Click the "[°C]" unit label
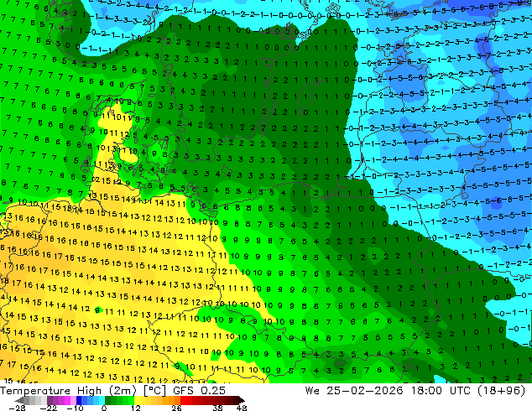 [x=154, y=391]
